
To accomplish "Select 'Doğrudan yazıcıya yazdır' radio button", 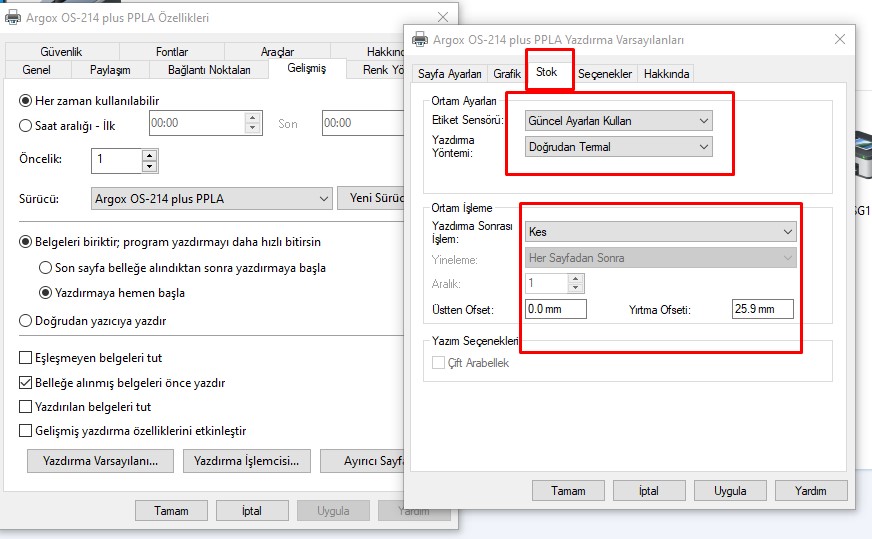I will (x=25, y=321).
